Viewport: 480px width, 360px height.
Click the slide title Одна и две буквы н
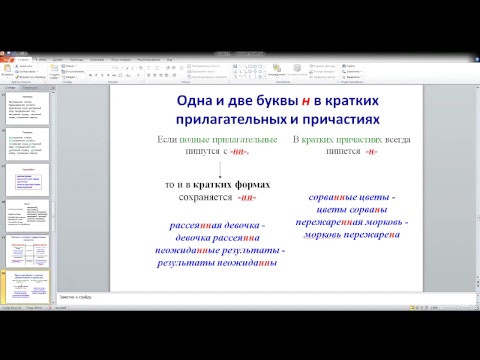(x=278, y=110)
